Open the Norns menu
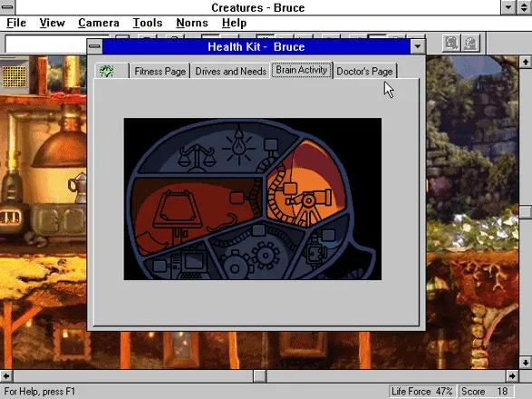The height and width of the screenshot is (399, 532). coord(192,23)
